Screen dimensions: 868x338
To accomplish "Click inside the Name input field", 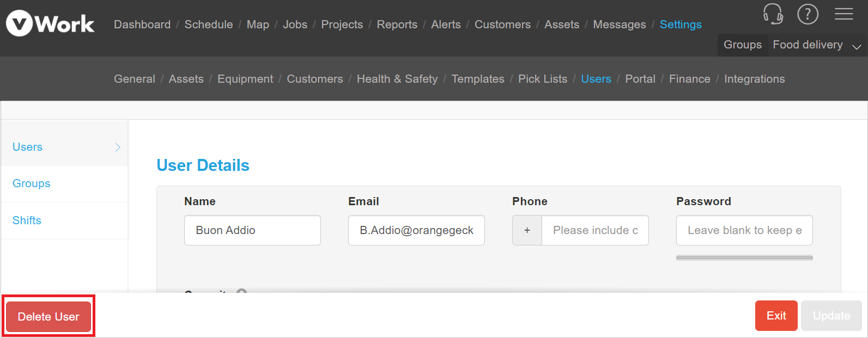I will click(252, 230).
